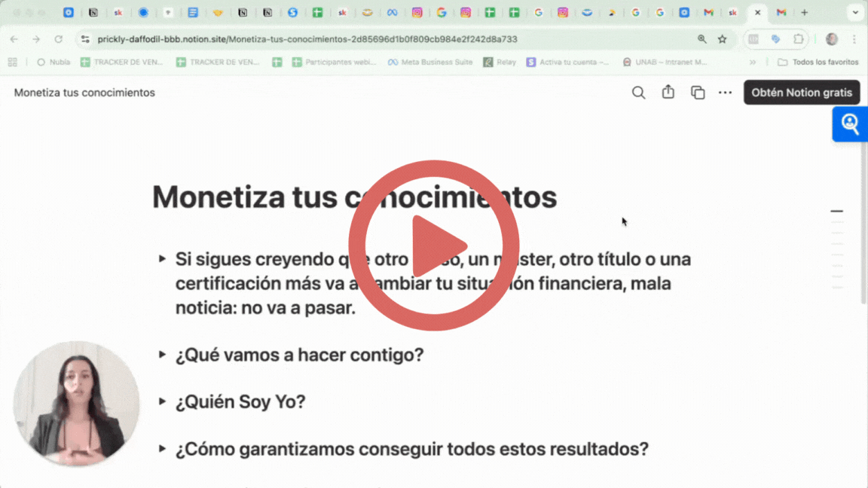This screenshot has width=868, height=488.
Task: Open Todos los favoritos folder
Action: pos(818,62)
